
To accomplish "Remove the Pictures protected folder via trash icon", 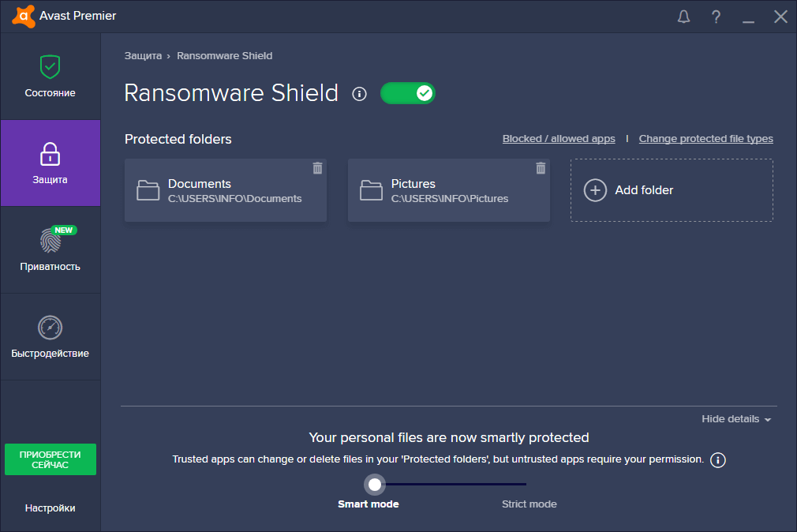I will click(541, 168).
